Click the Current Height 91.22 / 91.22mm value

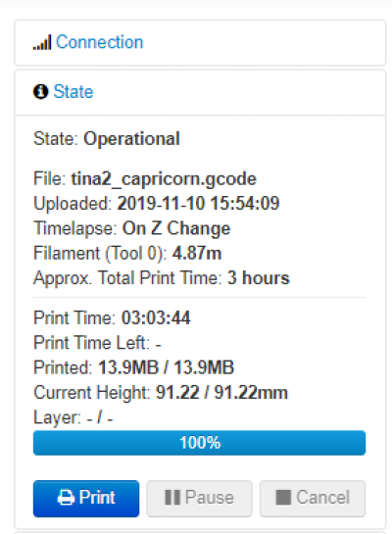(x=221, y=393)
